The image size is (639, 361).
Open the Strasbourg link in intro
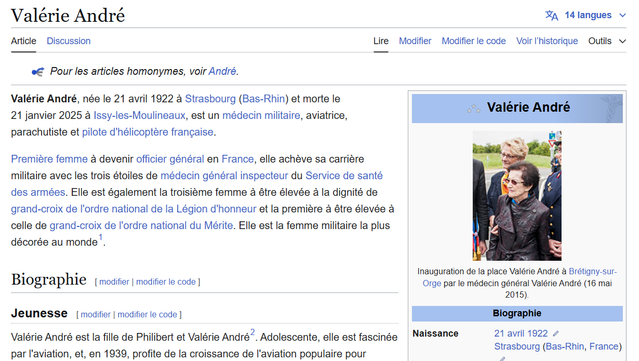click(210, 99)
